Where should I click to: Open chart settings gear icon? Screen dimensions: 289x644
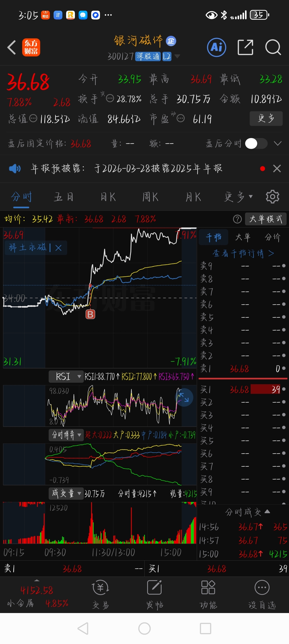pos(272,197)
